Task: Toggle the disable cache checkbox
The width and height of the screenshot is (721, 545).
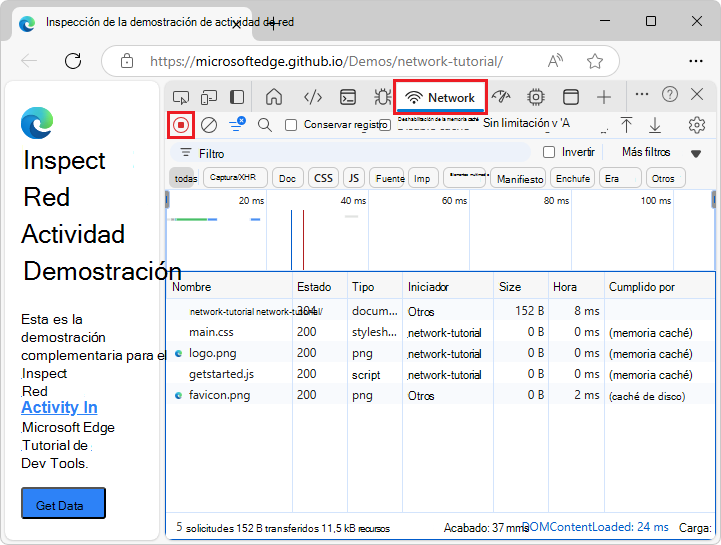Action: click(x=385, y=125)
